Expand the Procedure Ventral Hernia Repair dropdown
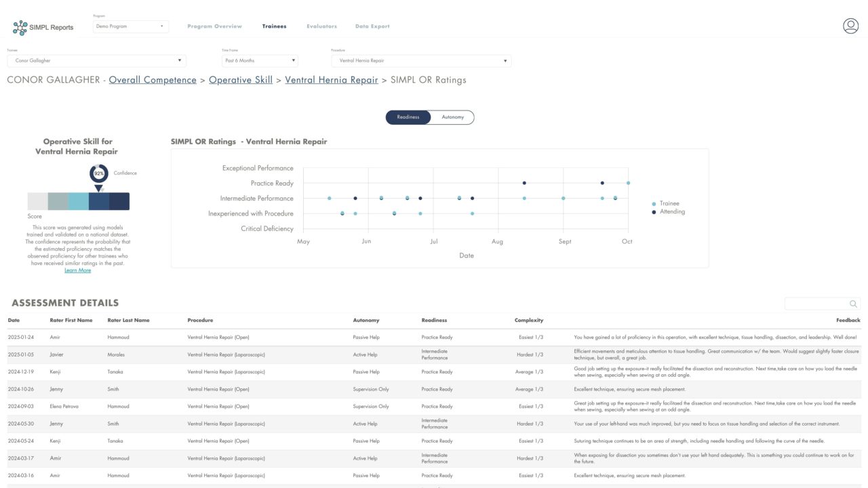The image size is (868, 488). point(421,61)
